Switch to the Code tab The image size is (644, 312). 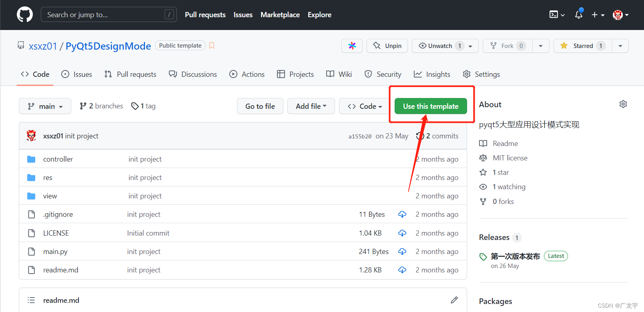point(35,74)
